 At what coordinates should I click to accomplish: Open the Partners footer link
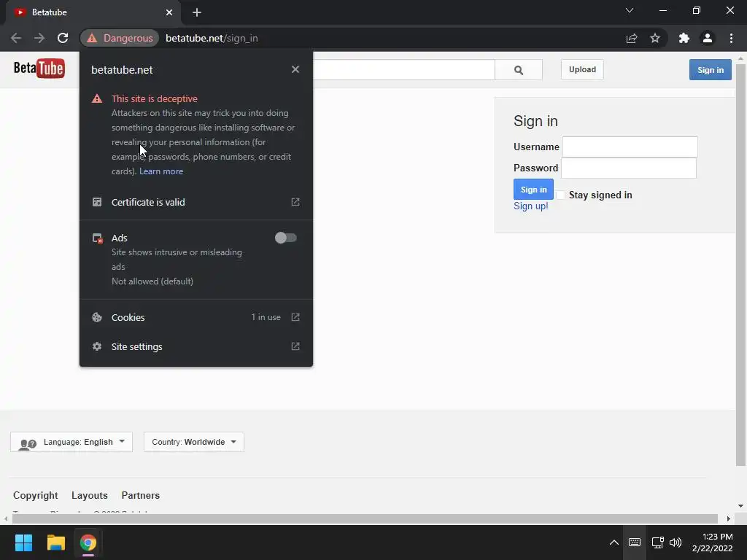(141, 495)
